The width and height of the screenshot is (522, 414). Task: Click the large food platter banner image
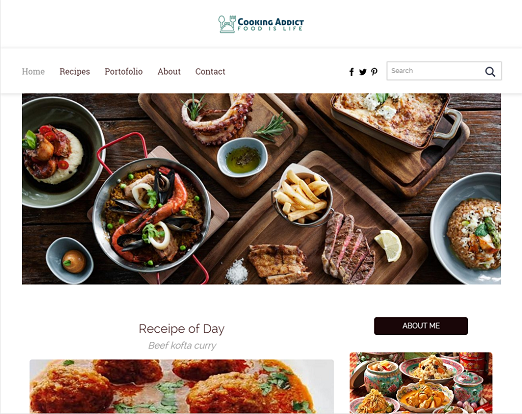pos(261,189)
